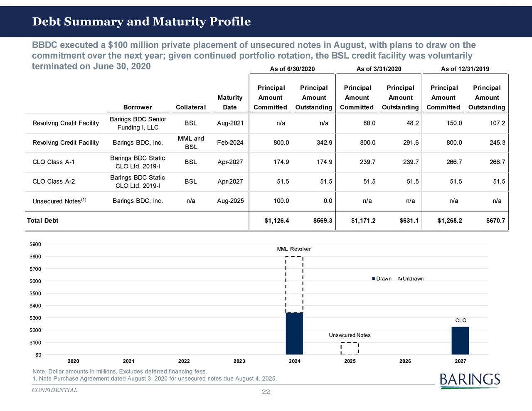This screenshot has height=411, width=532.
Task: Click the solid CLO bar at 2027
Action: 460,341
